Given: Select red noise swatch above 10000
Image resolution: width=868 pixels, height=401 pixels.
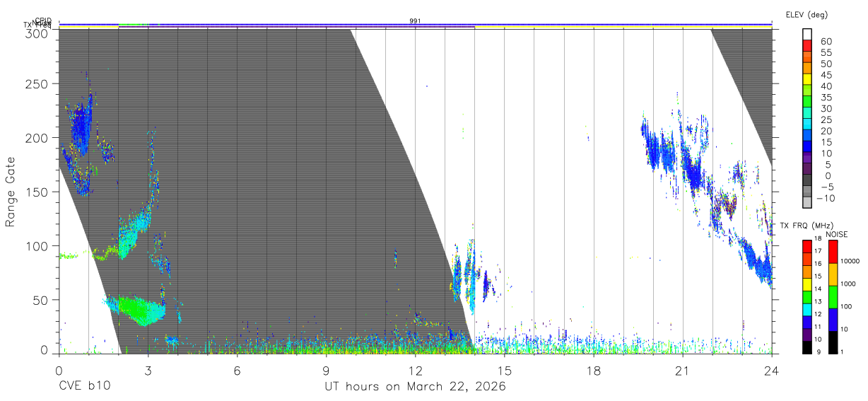Looking at the screenshot, I should coord(833,252).
